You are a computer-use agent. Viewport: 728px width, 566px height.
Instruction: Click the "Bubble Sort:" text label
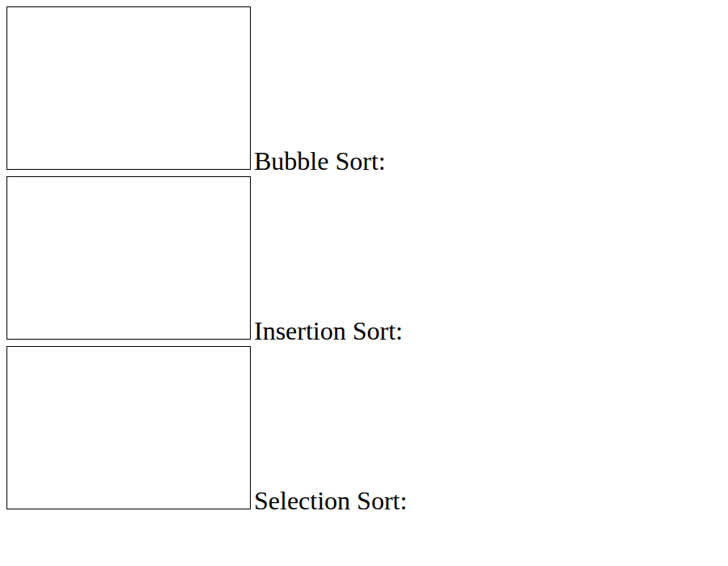coord(320,162)
